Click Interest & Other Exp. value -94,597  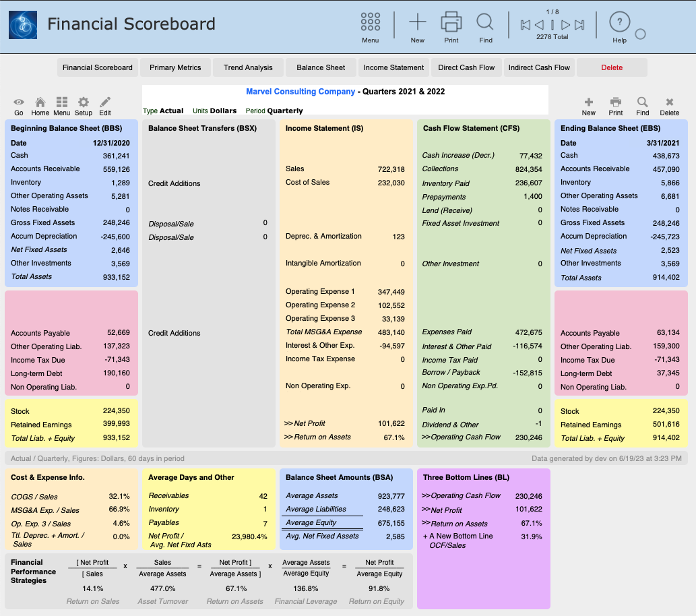point(392,346)
